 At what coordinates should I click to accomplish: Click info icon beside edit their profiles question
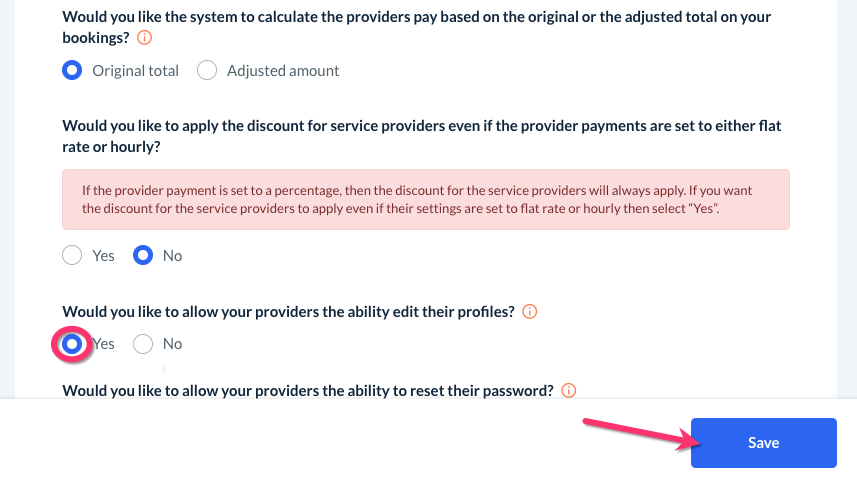pyautogui.click(x=530, y=312)
